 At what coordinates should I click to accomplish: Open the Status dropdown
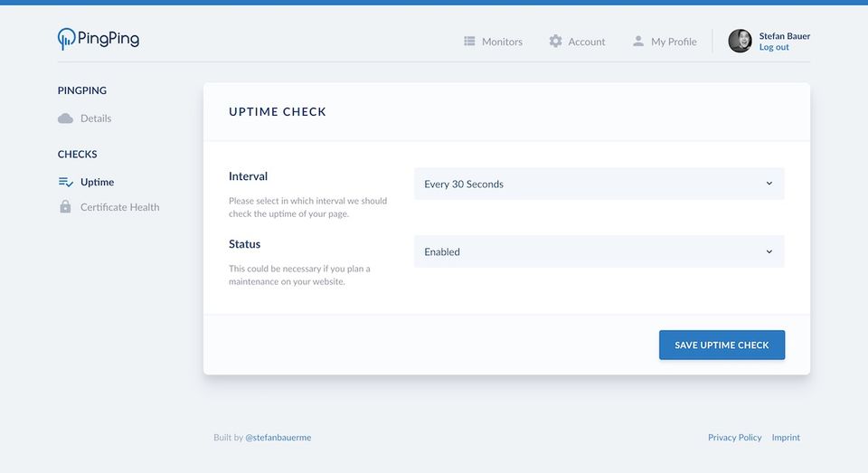[x=599, y=251]
